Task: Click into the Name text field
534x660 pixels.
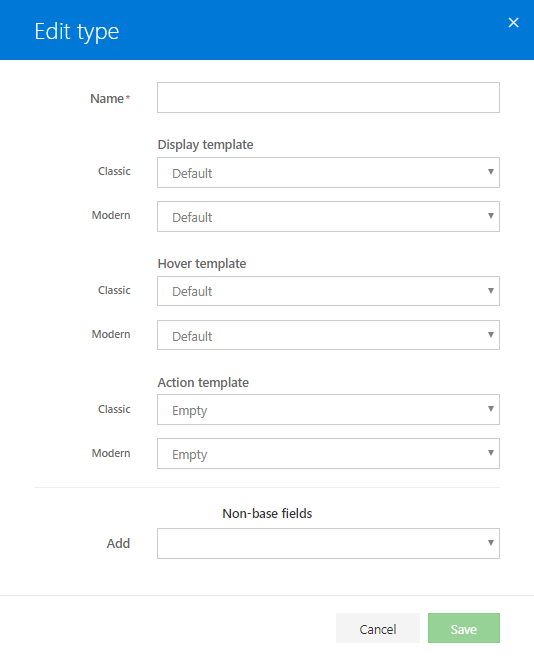Action: click(328, 98)
